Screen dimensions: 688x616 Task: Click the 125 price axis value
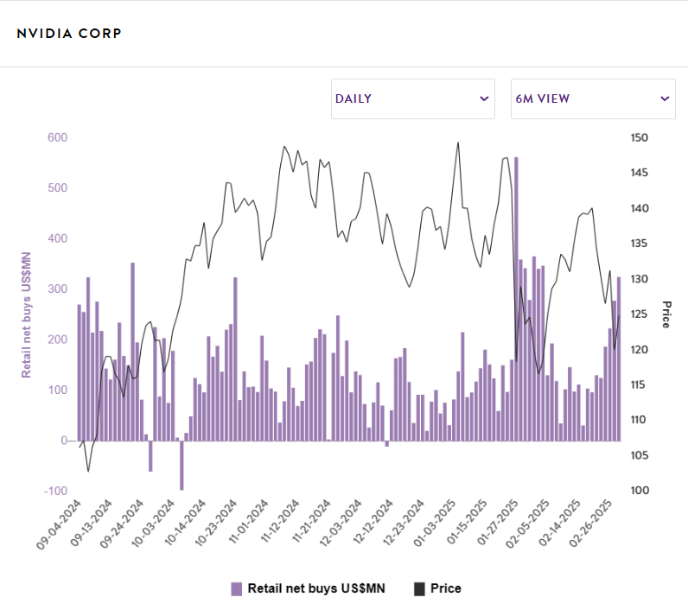click(640, 314)
